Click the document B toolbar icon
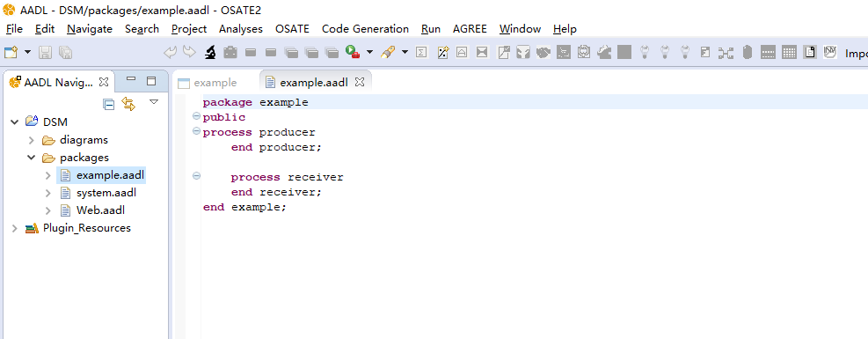This screenshot has height=339, width=868. click(810, 52)
